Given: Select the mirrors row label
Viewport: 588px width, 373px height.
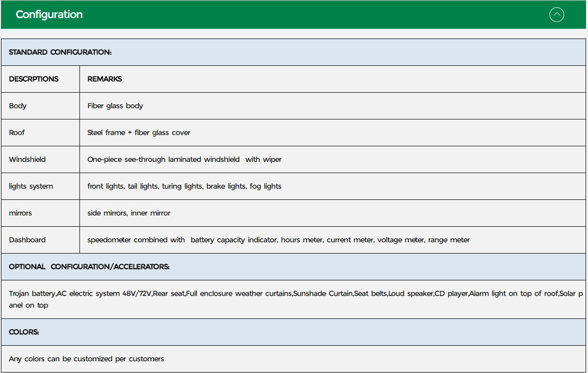Looking at the screenshot, I should pos(20,213).
